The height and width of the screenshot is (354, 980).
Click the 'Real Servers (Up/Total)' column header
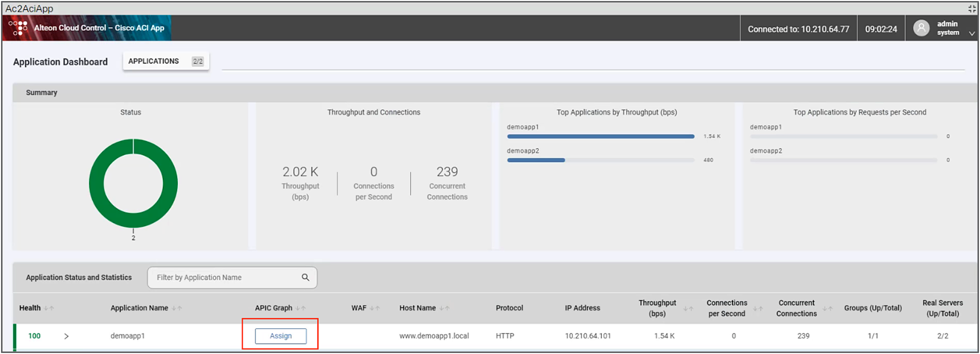tap(943, 308)
